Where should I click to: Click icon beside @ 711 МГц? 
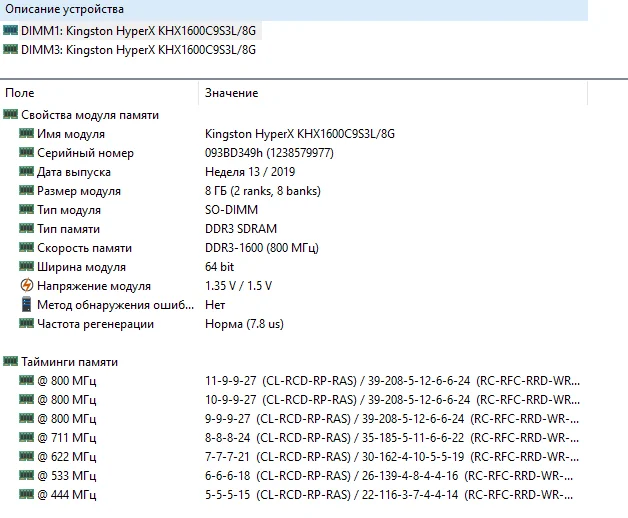coord(26,437)
